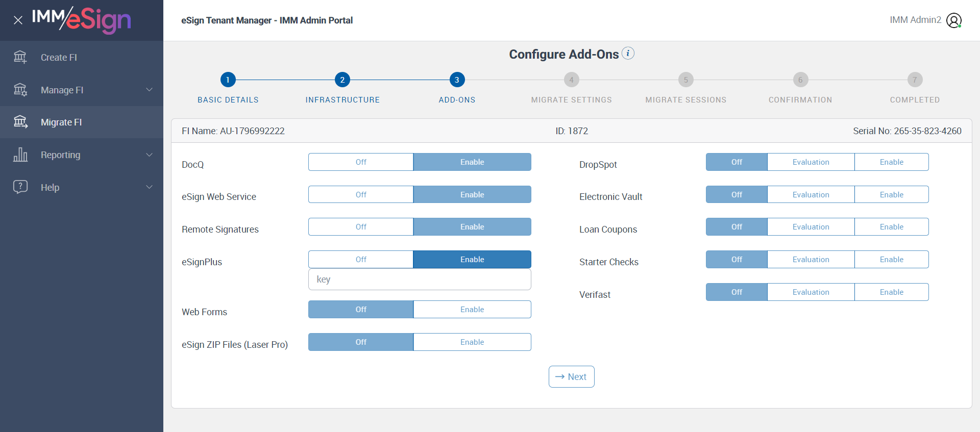Enable eSign ZIP Files (Laser Pro)

tap(472, 342)
